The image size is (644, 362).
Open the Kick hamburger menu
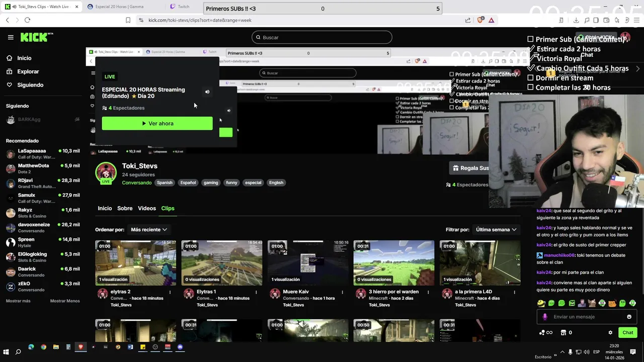pyautogui.click(x=11, y=37)
